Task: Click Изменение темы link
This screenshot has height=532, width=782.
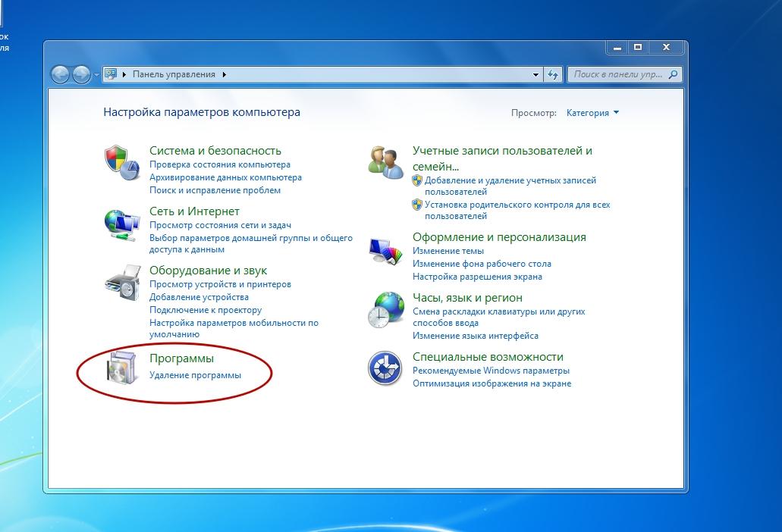Action: [x=448, y=251]
